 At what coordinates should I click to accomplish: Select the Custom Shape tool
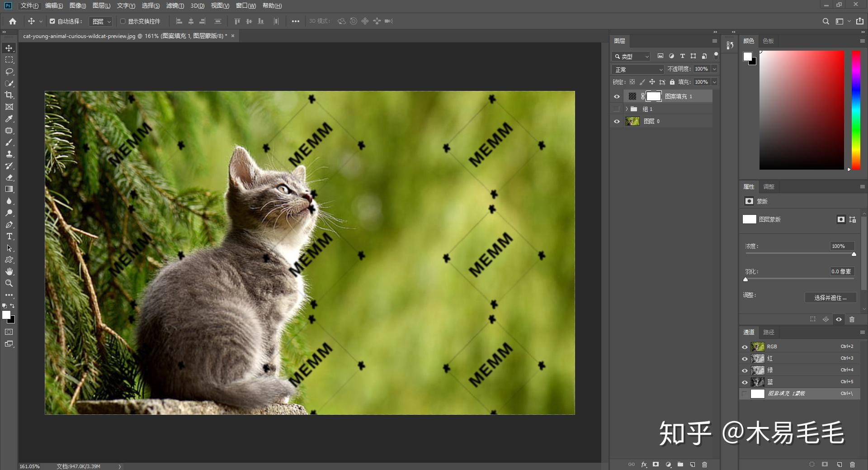point(9,260)
